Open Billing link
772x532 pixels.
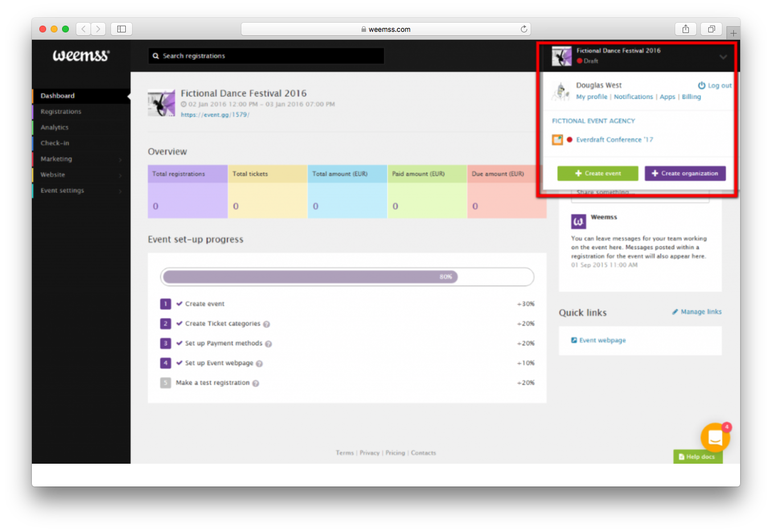tap(691, 97)
